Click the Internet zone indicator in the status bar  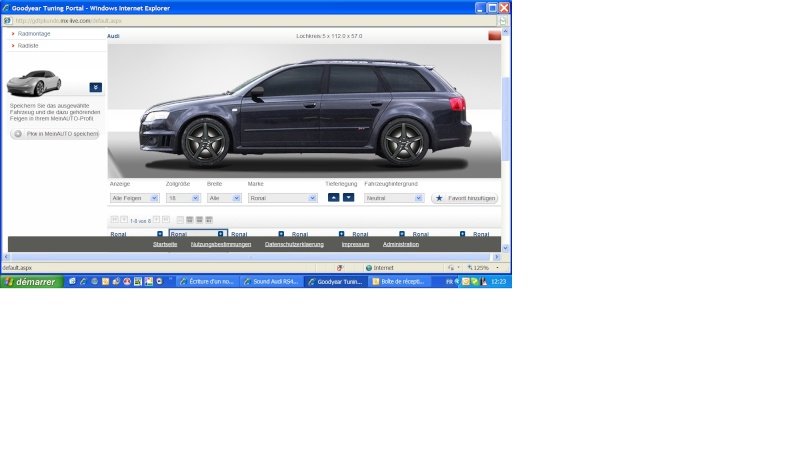pyautogui.click(x=380, y=267)
